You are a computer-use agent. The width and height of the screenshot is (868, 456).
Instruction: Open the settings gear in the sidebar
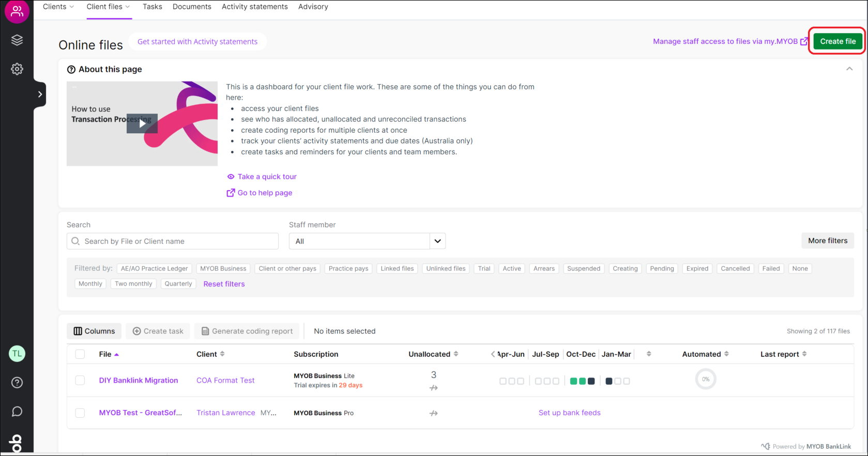coord(17,69)
